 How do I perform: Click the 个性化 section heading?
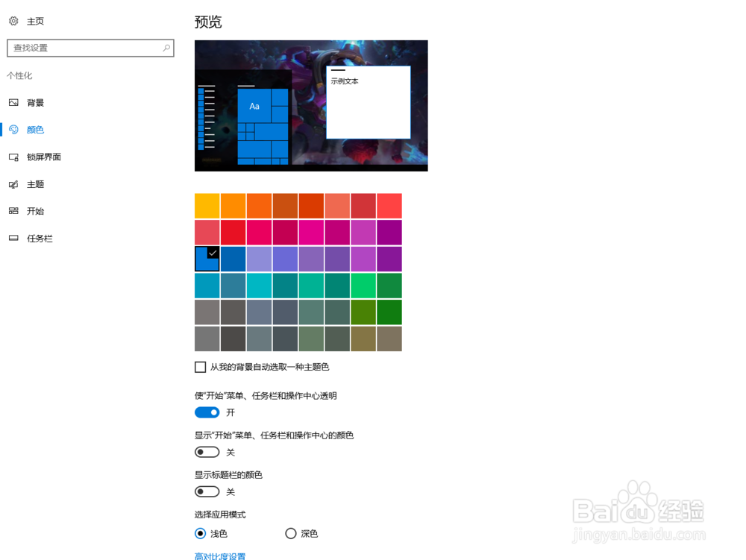click(19, 75)
